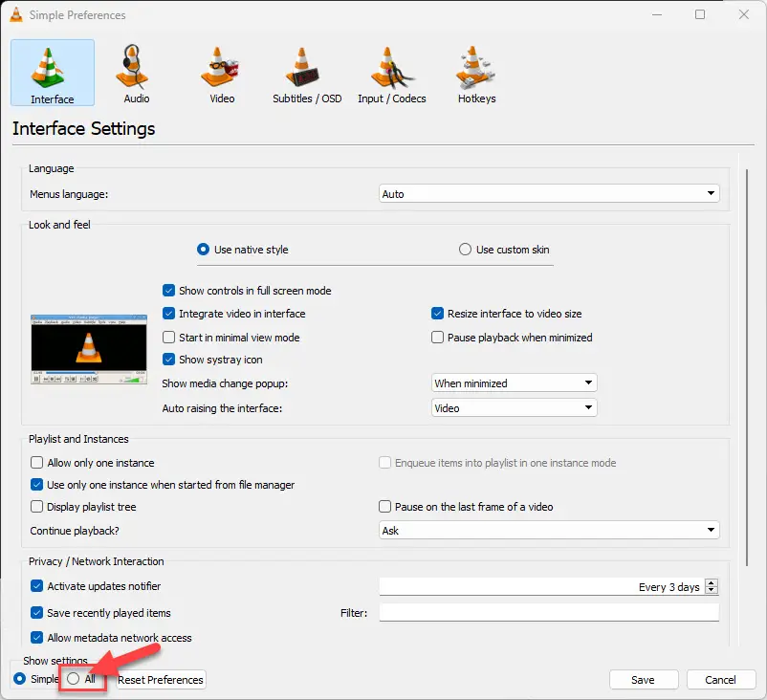Open the Auto raising the interface dropdown
The height and width of the screenshot is (700, 767).
pos(515,408)
